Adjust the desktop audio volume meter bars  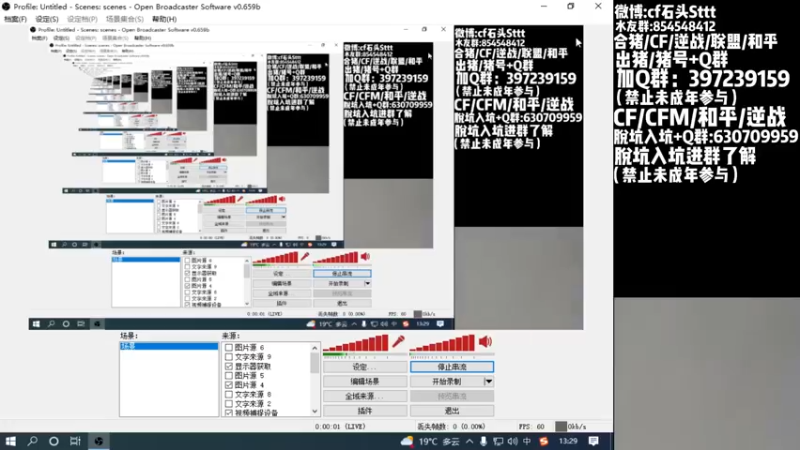click(442, 343)
